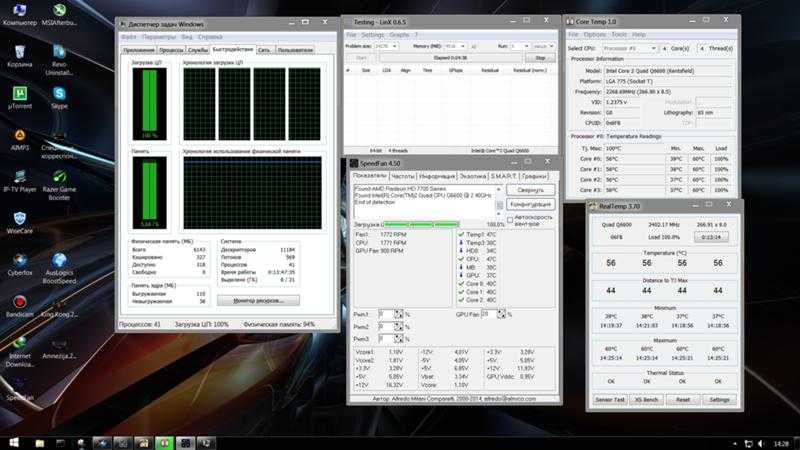Toggle the Автоскорость вентиляторов checkbox in SpeedFan
Screen dimensions: 800x450
click(x=510, y=219)
